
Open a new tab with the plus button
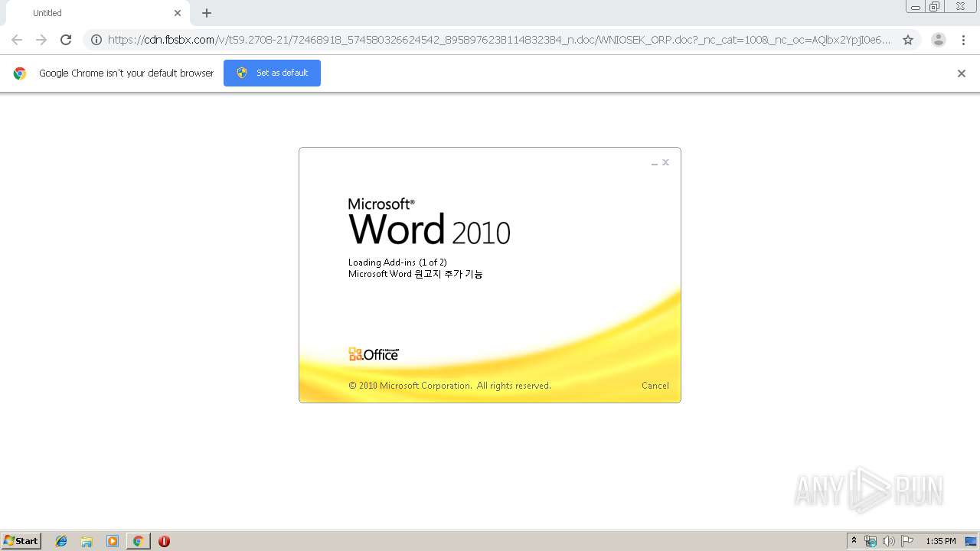207,13
